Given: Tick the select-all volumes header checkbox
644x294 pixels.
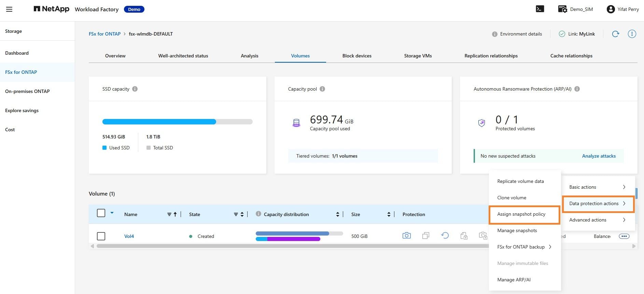Looking at the screenshot, I should (101, 213).
